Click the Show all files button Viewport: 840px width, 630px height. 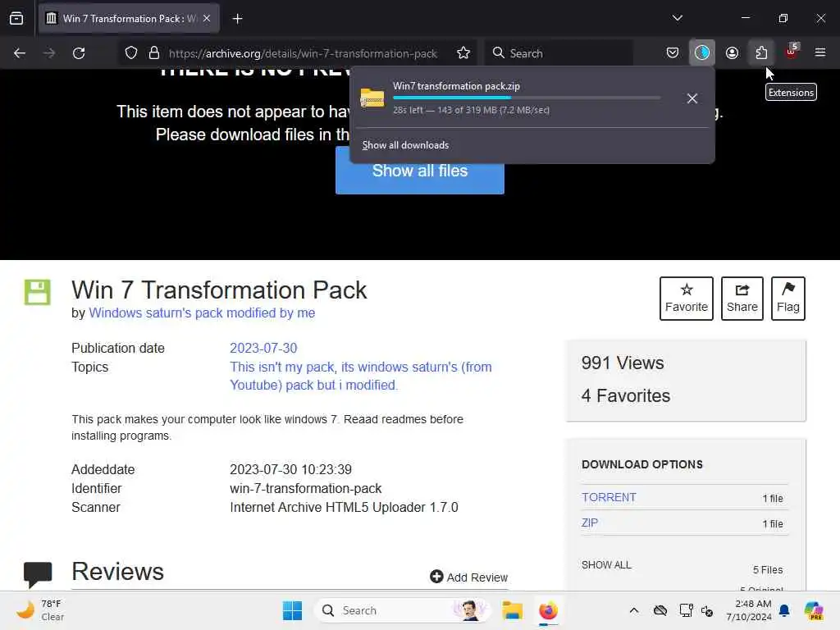(x=419, y=171)
